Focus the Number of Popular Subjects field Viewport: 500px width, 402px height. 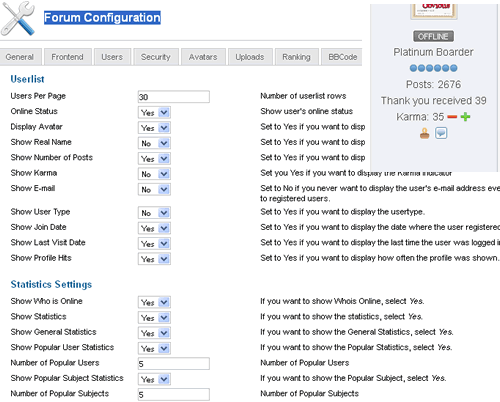coord(174,394)
